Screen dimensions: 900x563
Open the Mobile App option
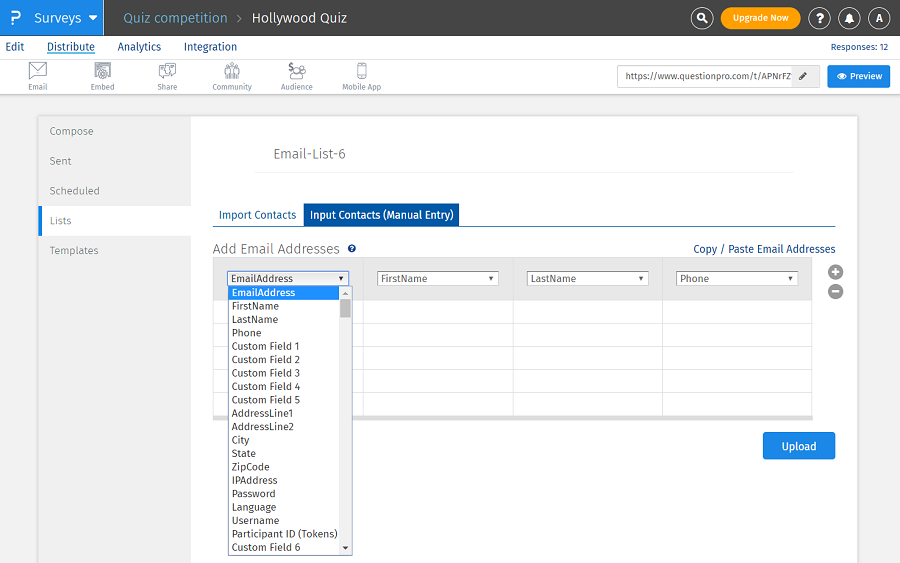point(361,76)
